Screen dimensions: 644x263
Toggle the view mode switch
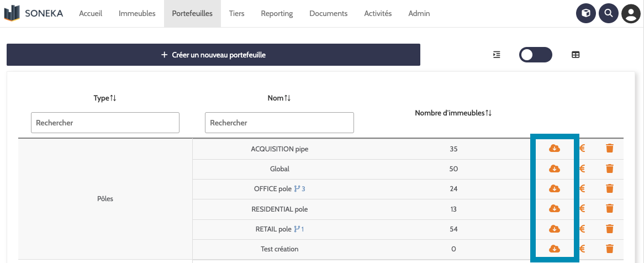[x=535, y=55]
